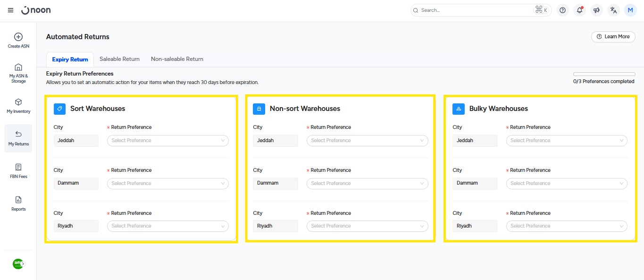644x280 pixels.
Task: Open the help question mark icon
Action: pyautogui.click(x=562, y=10)
